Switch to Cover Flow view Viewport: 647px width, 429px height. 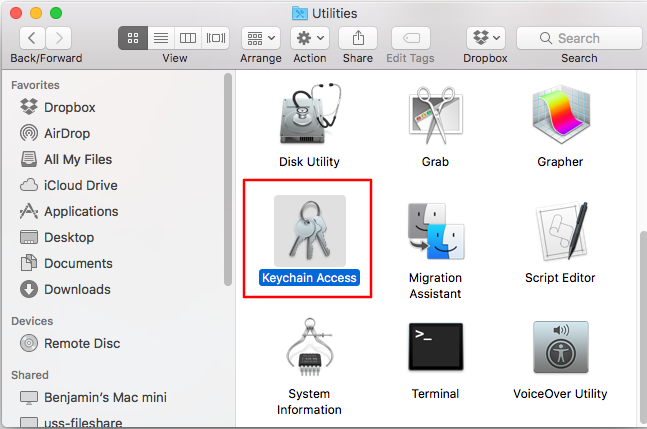tap(215, 38)
